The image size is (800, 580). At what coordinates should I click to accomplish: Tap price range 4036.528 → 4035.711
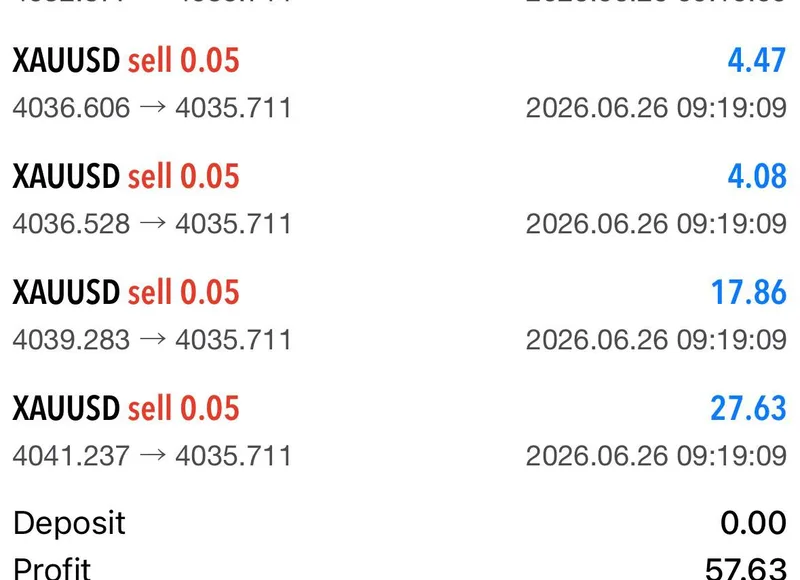[x=152, y=223]
